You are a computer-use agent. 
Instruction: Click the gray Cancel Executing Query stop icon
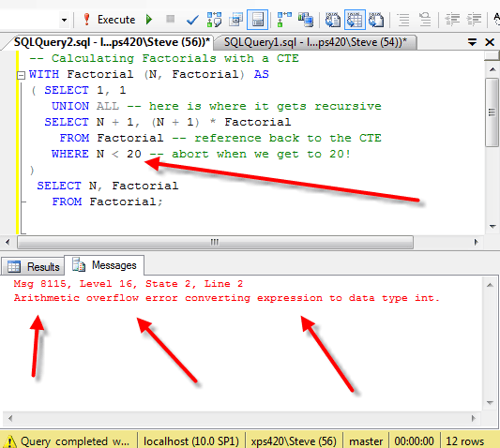171,19
